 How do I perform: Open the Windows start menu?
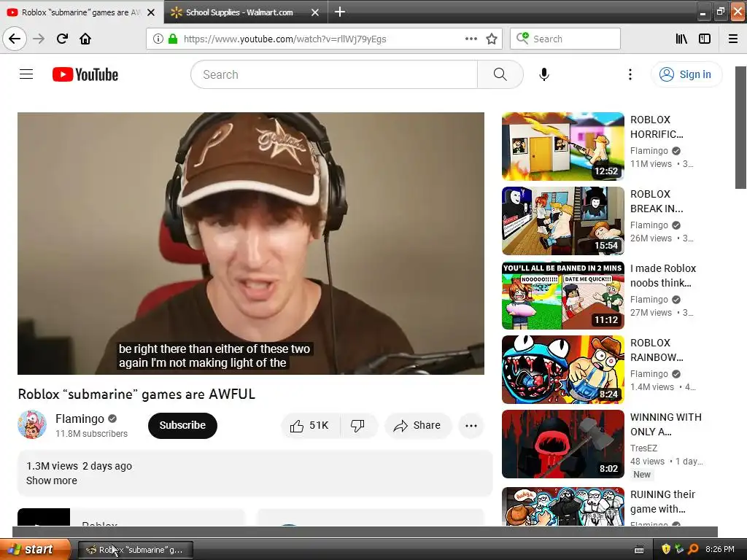tap(35, 550)
